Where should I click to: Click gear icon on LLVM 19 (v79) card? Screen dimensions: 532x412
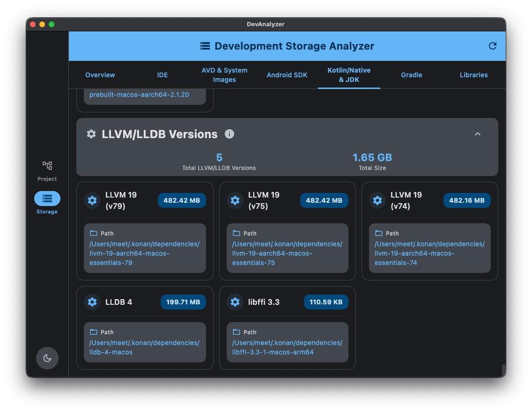[x=92, y=200]
